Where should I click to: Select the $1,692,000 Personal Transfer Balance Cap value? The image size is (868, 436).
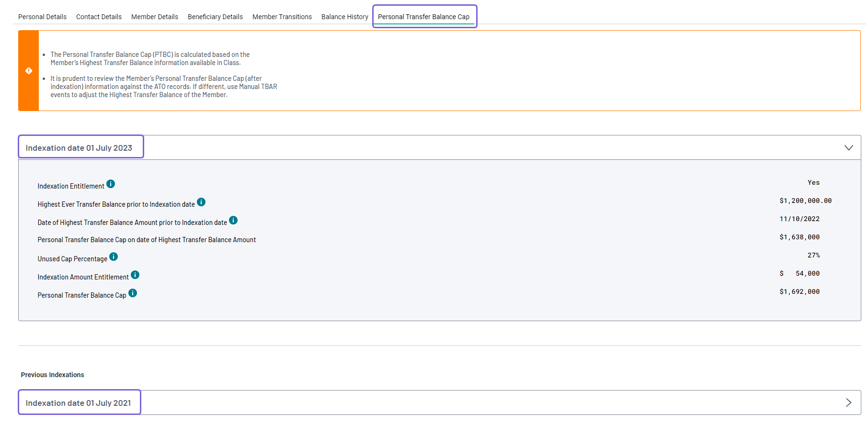pyautogui.click(x=799, y=291)
